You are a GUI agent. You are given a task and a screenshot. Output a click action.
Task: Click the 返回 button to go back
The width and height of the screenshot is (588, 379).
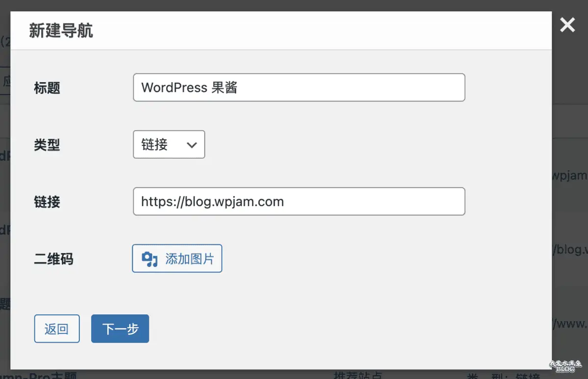57,329
